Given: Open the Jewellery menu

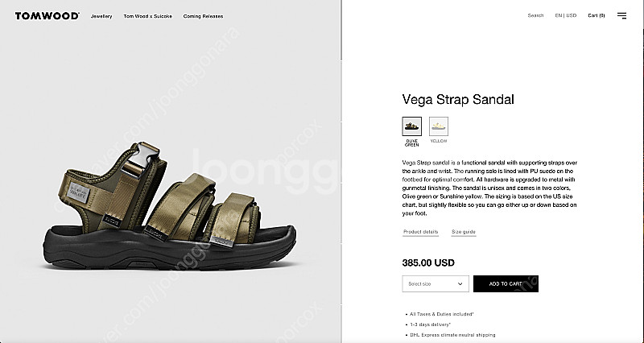Looking at the screenshot, I should pyautogui.click(x=101, y=16).
